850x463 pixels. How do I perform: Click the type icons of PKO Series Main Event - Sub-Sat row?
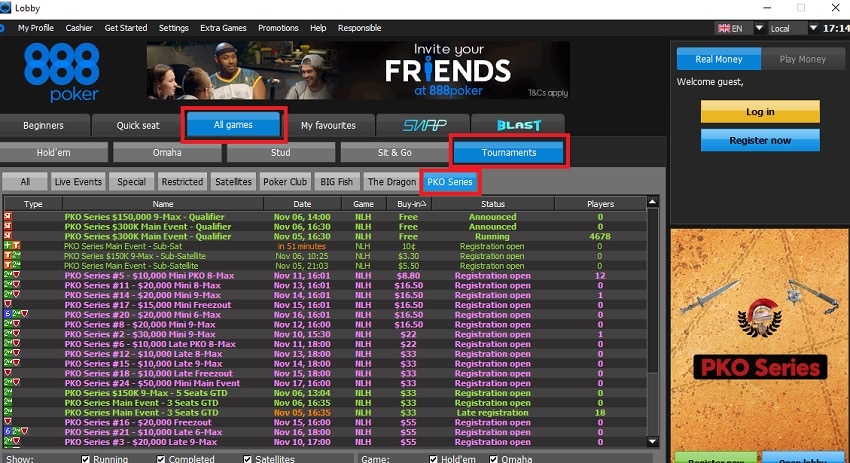coord(12,246)
